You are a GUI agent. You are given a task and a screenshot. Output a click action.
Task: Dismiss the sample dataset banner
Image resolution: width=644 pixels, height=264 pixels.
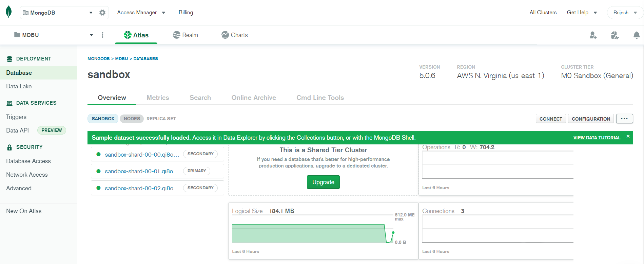(628, 136)
